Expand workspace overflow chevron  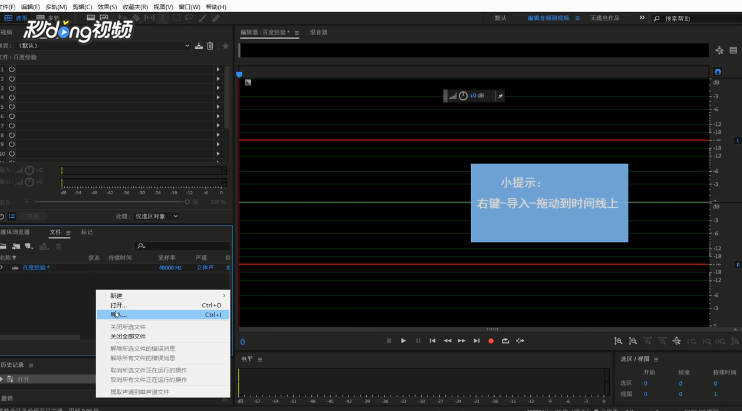[x=642, y=17]
